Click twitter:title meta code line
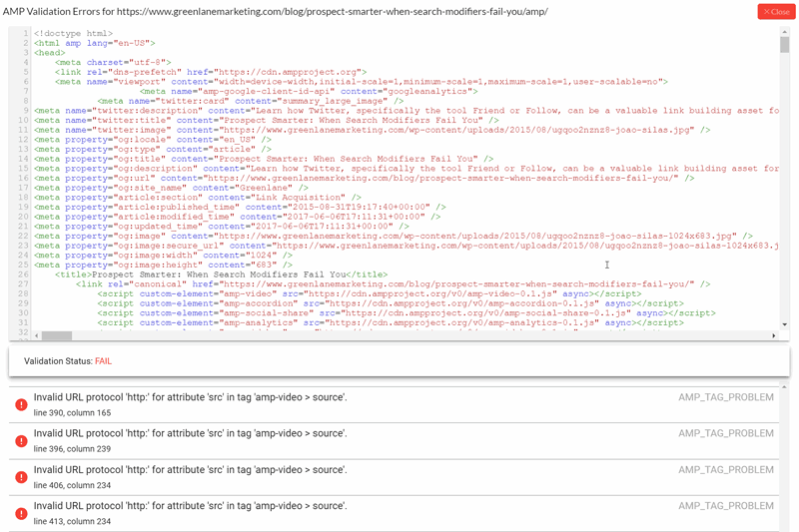Image resolution: width=799 pixels, height=532 pixels. (x=266, y=121)
